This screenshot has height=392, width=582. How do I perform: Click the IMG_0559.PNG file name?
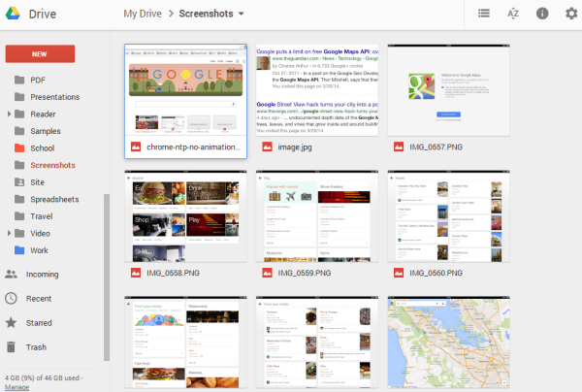click(x=305, y=274)
